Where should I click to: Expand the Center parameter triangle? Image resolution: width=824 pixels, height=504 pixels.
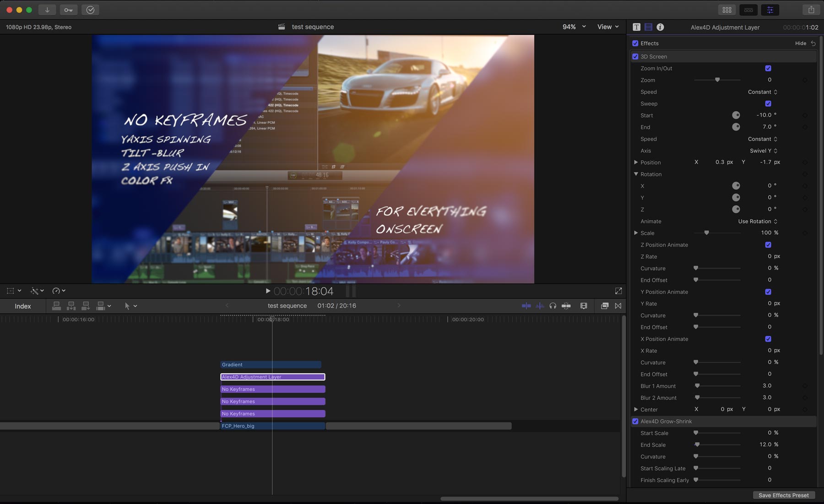tap(636, 409)
